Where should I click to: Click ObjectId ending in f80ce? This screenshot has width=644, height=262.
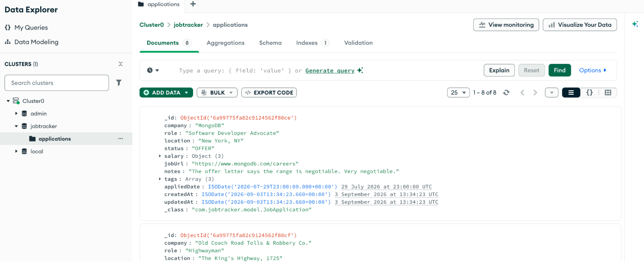point(238,118)
